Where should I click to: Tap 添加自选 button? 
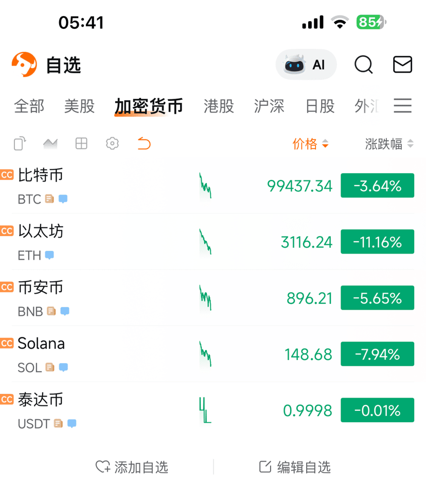tap(132, 467)
